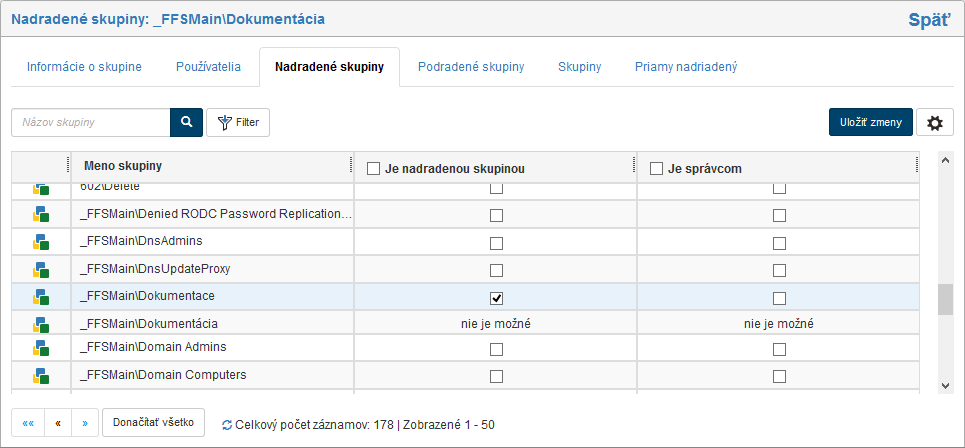Click the 'Späť' back link
This screenshot has width=965, height=448.
click(x=928, y=19)
